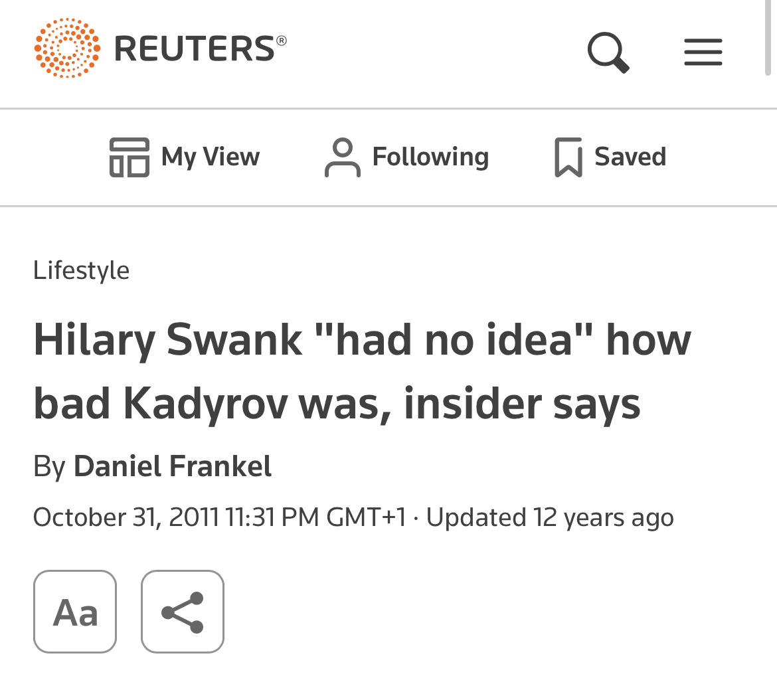This screenshot has height=700, width=777.
Task: Click the Reuters orange dotted logo emblem
Action: coord(67,48)
